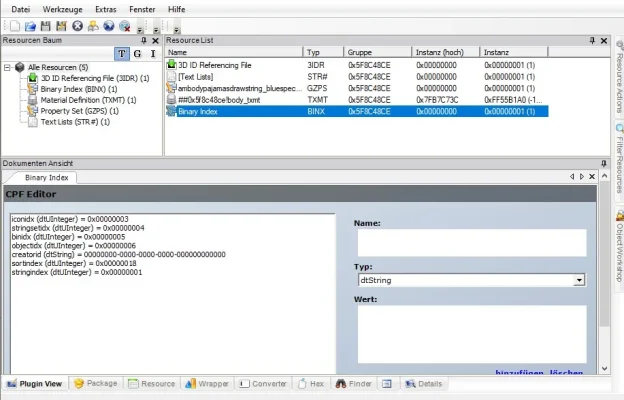Image resolution: width=624 pixels, height=400 pixels.
Task: Select Binary Index (BINX) tree node
Action: pos(79,89)
